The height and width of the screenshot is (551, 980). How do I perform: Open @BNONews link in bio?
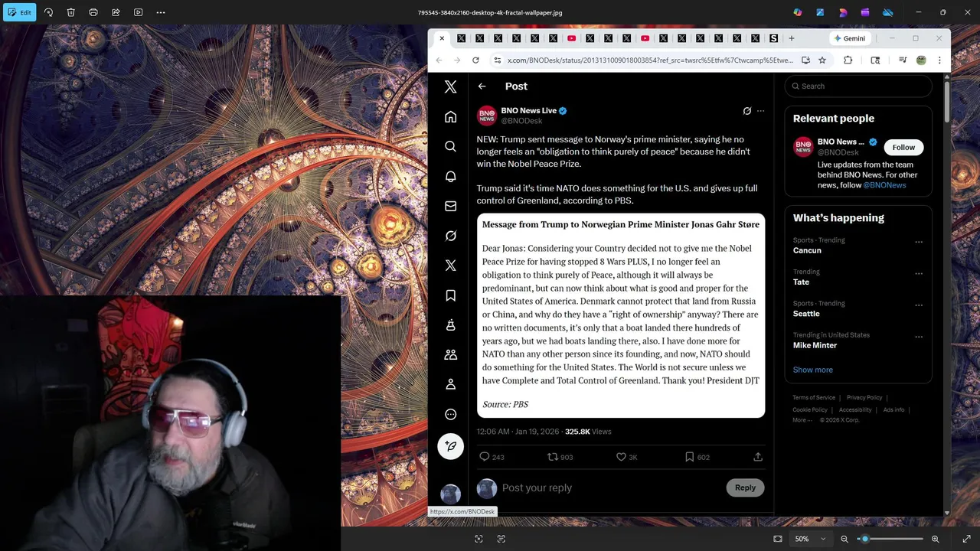884,185
